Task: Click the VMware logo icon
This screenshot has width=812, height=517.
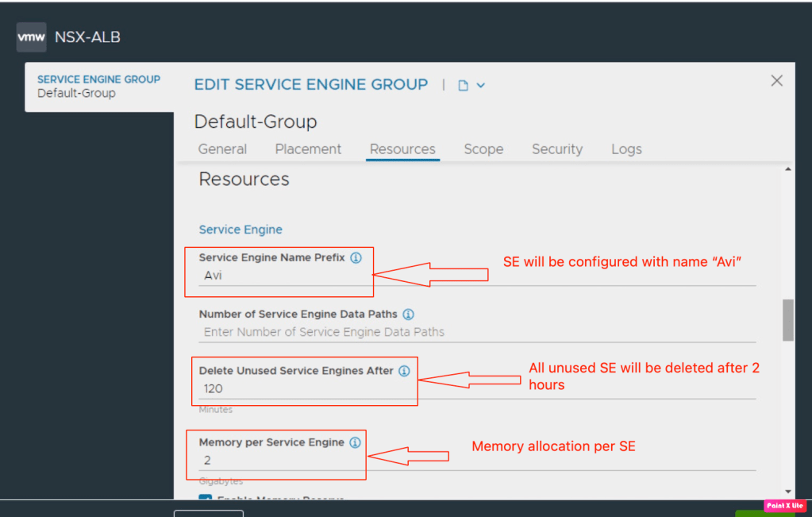Action: click(x=31, y=37)
